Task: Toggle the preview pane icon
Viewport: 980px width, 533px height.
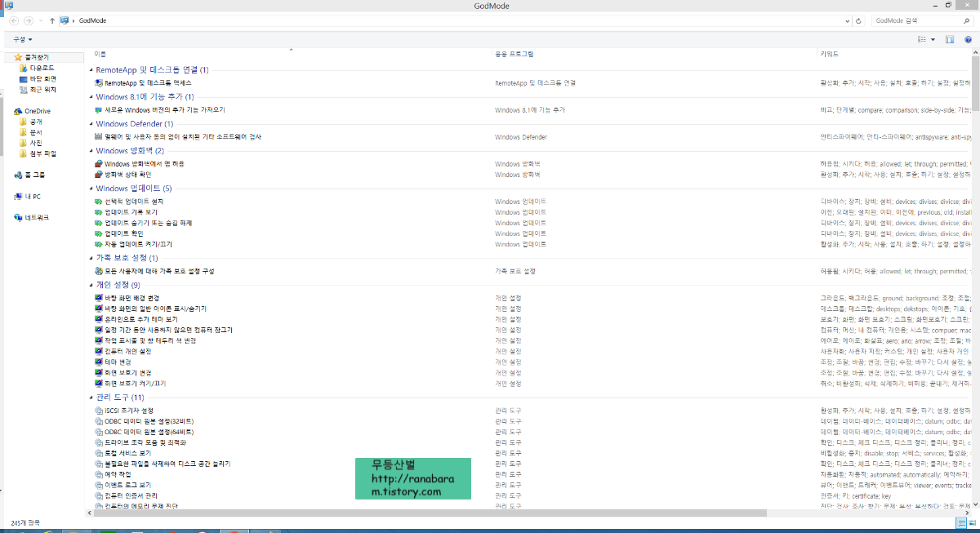Action: (x=950, y=39)
